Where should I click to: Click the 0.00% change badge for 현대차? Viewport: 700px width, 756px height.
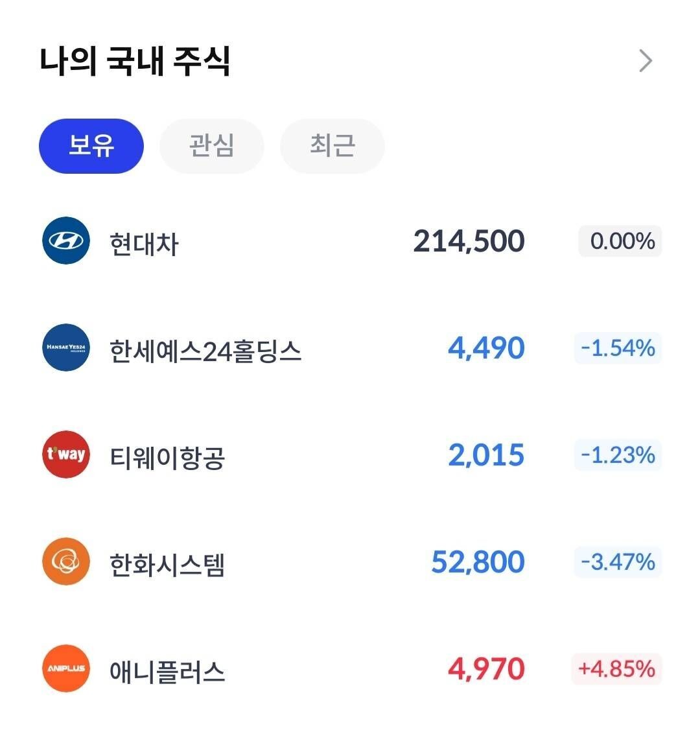tap(619, 241)
